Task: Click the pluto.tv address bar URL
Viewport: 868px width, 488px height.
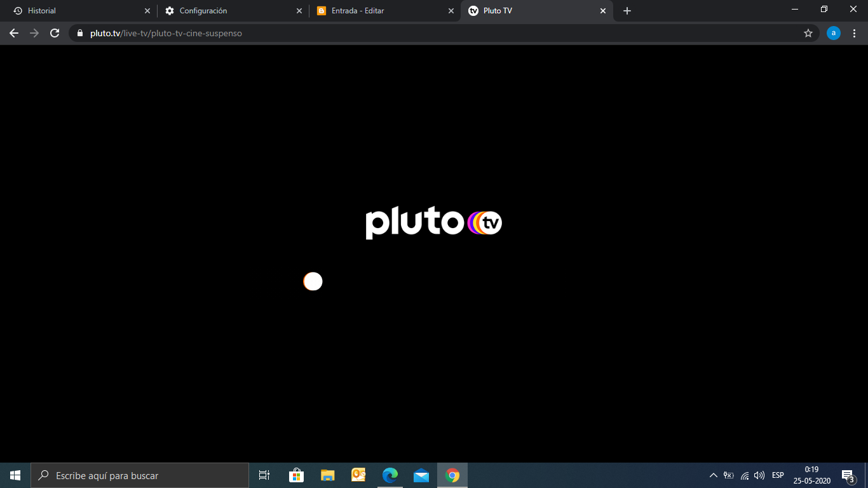Action: click(166, 33)
